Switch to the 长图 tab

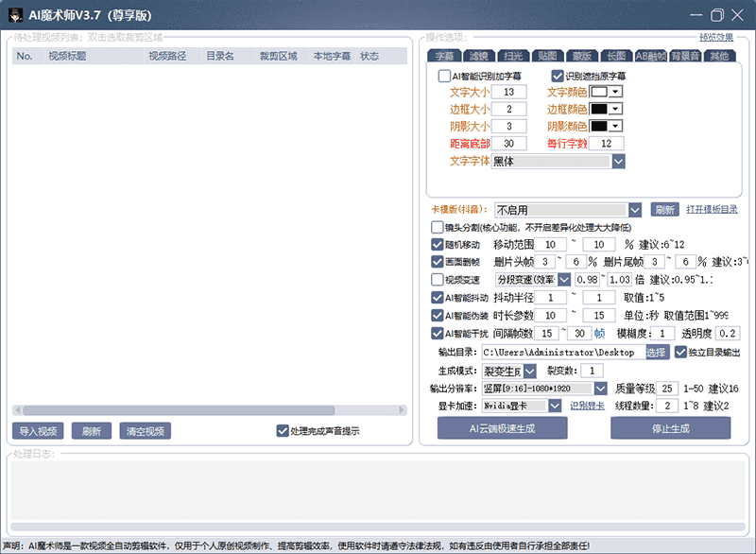pyautogui.click(x=616, y=56)
